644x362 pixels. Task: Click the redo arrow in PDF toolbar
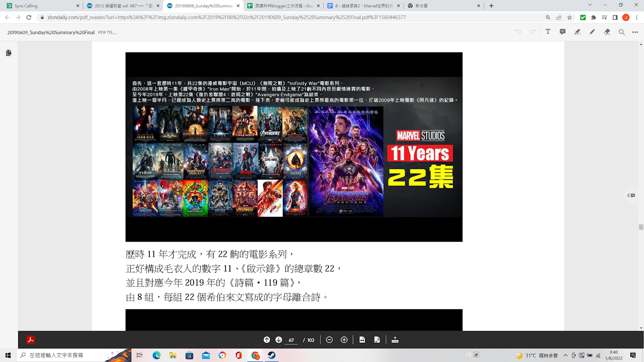pos(533,32)
